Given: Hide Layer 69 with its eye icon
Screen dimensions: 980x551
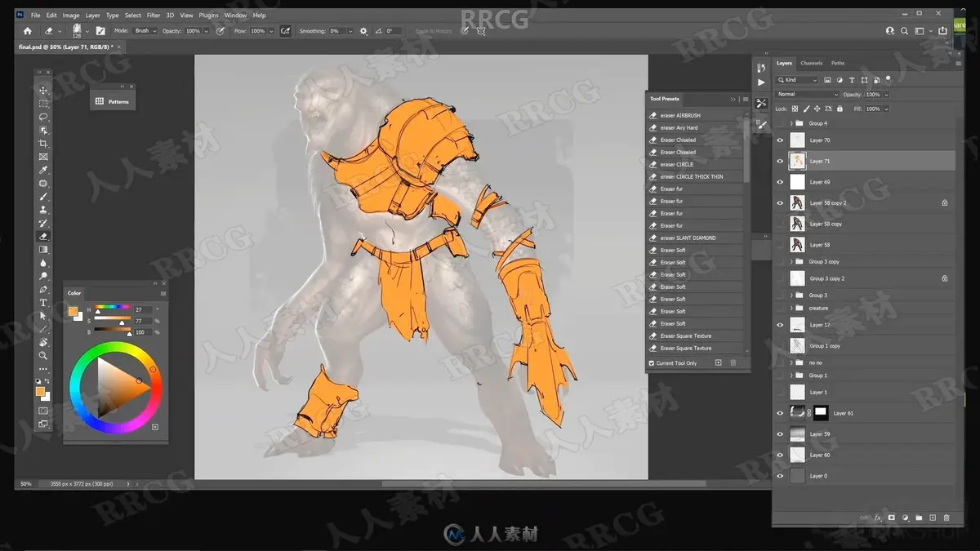Looking at the screenshot, I should coord(780,182).
